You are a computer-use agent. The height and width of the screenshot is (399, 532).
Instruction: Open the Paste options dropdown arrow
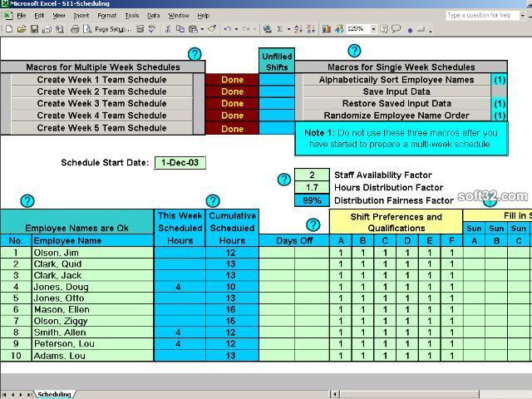pyautogui.click(x=202, y=30)
